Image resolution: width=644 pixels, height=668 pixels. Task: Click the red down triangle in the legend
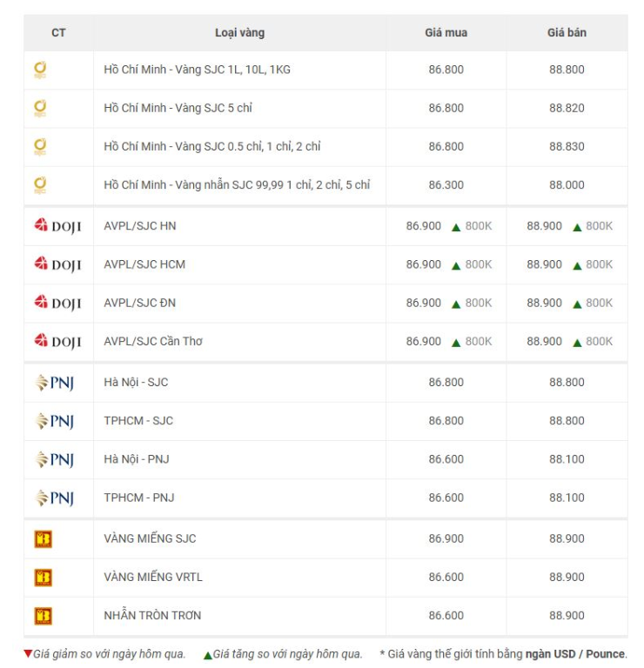point(28,653)
